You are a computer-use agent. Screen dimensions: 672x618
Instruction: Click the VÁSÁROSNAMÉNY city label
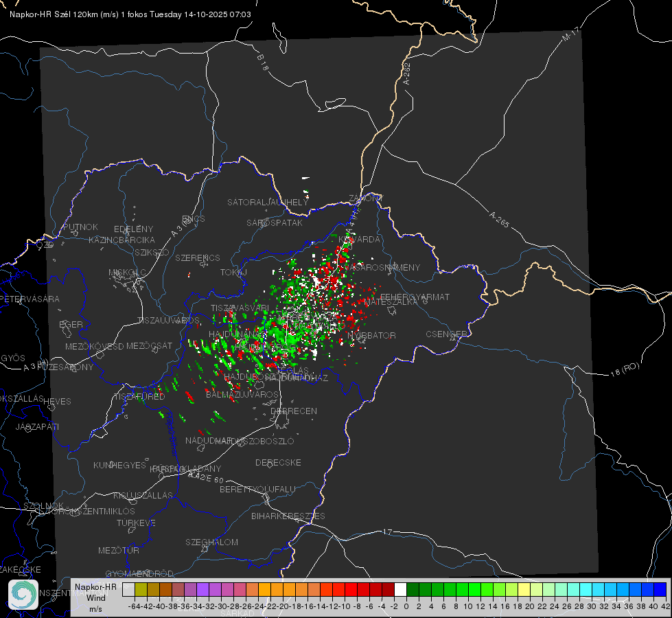click(x=382, y=267)
